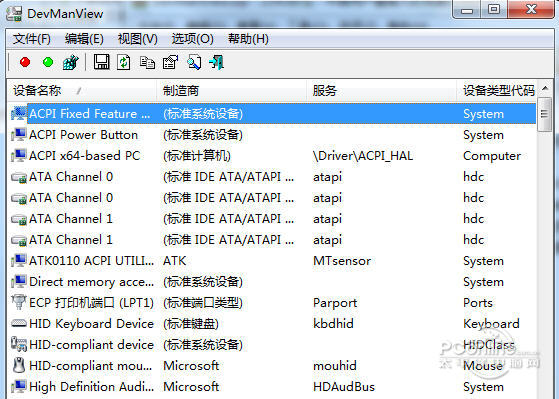
Task: Close the DevManView window
Action: click(531, 10)
